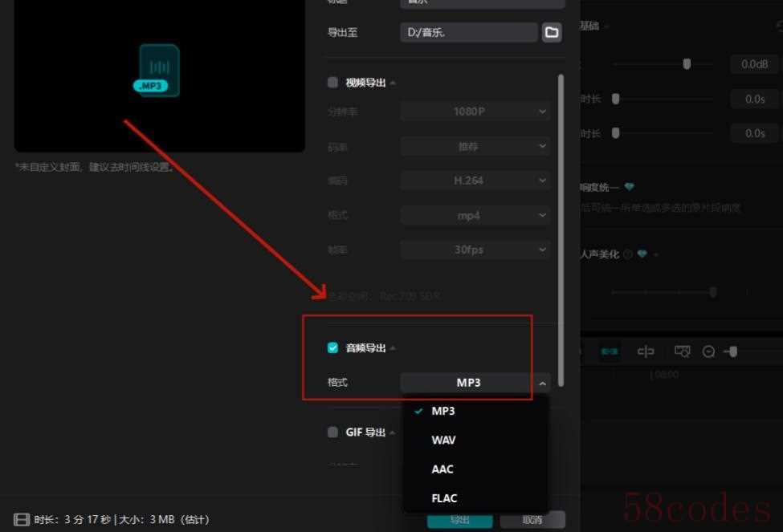Click the volume slider handle near 0.0dB
783x532 pixels.
click(x=687, y=64)
